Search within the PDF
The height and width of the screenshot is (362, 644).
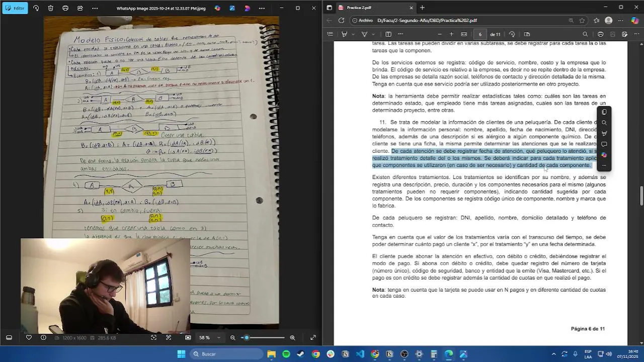[x=585, y=34]
